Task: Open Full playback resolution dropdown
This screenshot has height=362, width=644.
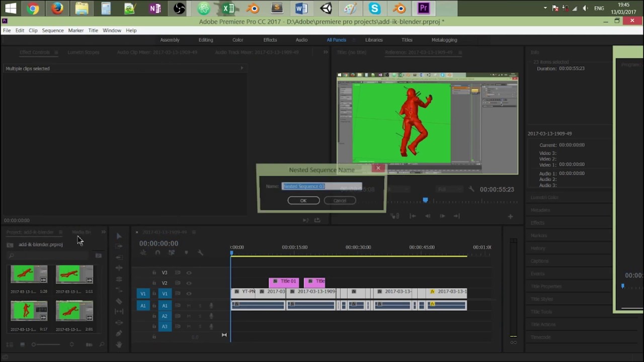Action: (449, 189)
